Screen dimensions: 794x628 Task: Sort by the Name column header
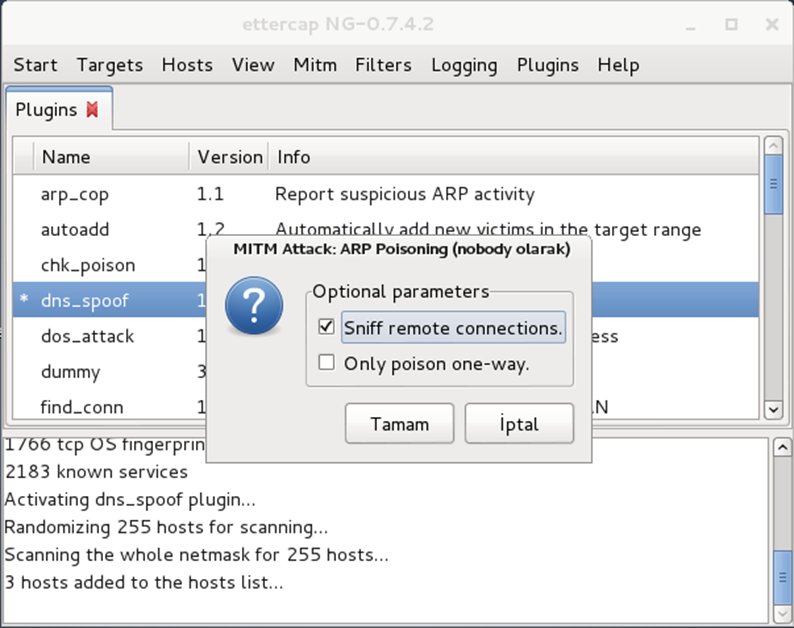(x=111, y=157)
